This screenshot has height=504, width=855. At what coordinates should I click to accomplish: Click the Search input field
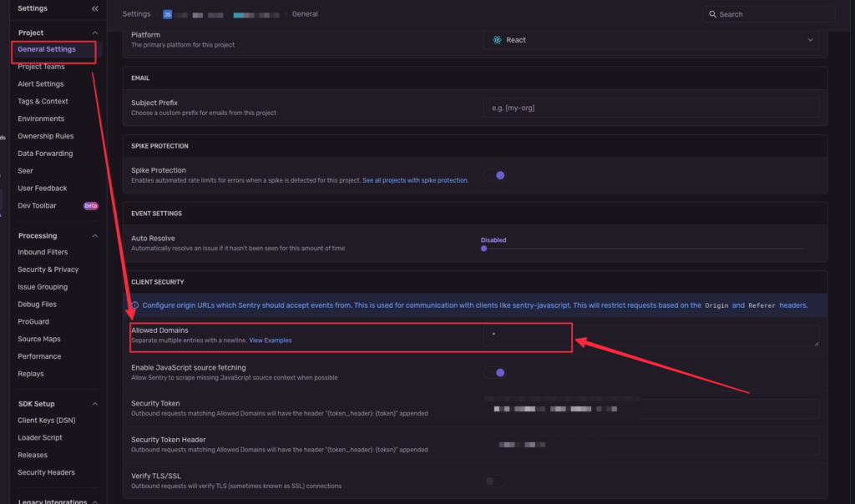[x=769, y=14]
